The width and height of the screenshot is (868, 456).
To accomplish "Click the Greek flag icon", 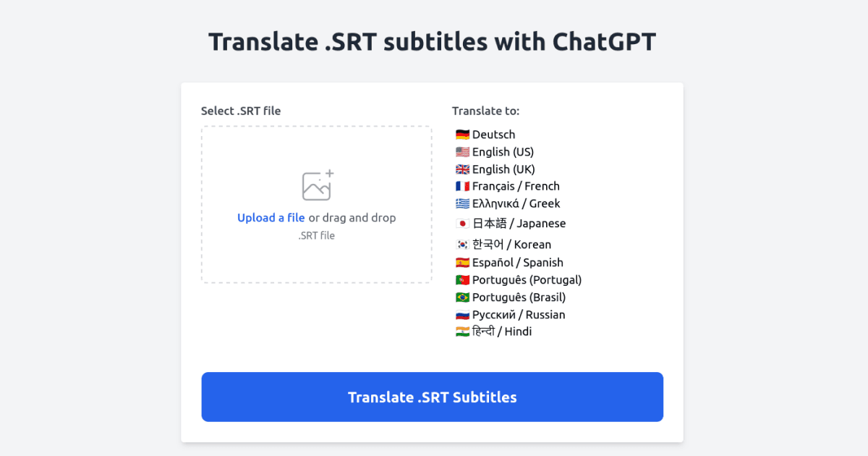I will (x=463, y=204).
